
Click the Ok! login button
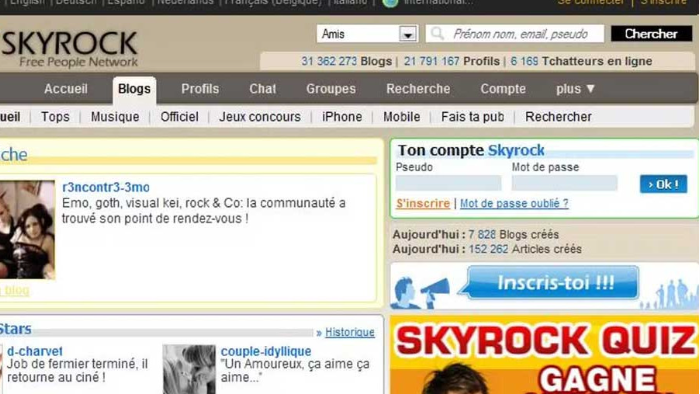coord(663,184)
